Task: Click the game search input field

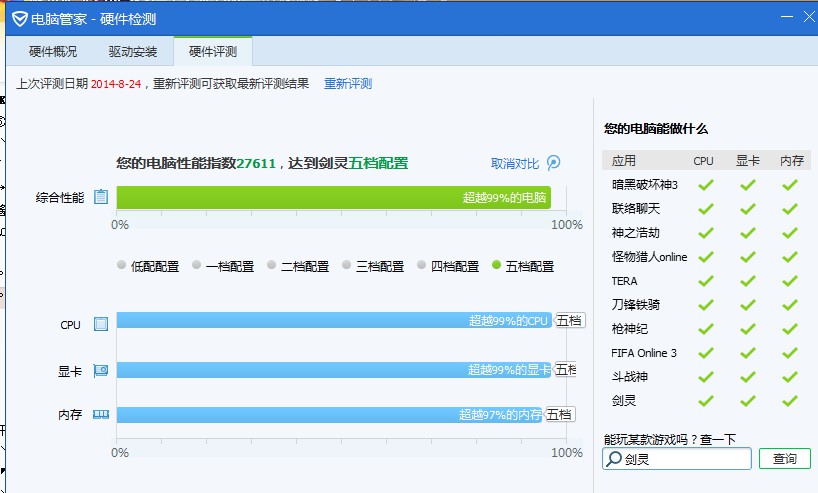Action: (x=677, y=459)
